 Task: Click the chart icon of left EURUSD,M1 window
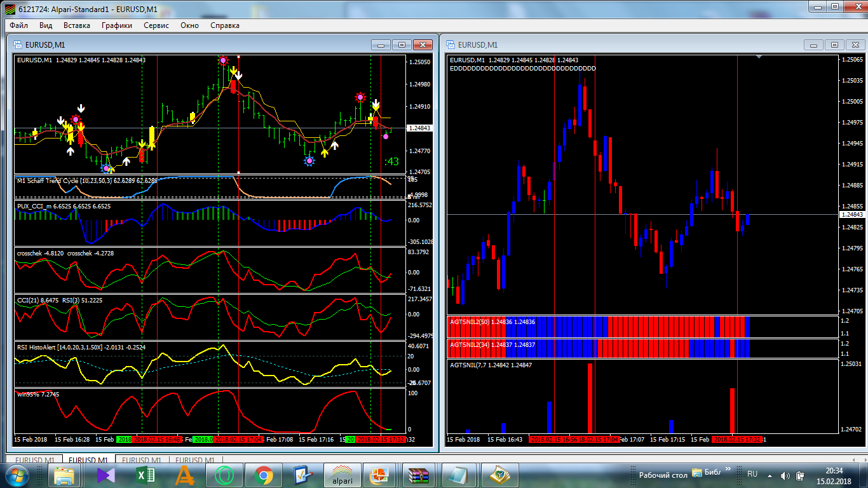click(x=18, y=44)
